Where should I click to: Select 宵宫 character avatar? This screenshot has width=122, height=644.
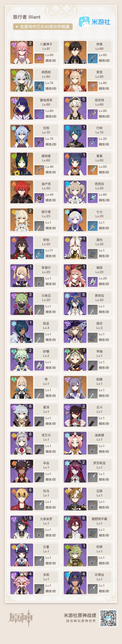pyautogui.click(x=75, y=80)
